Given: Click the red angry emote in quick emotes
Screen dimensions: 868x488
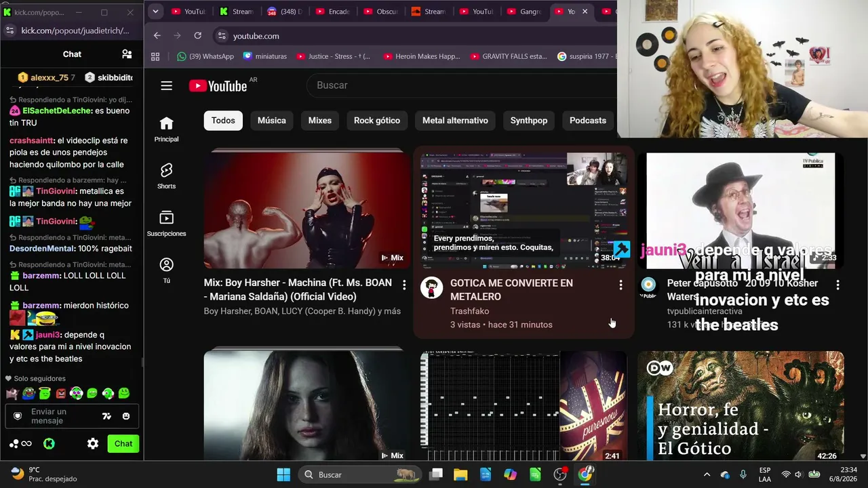Looking at the screenshot, I should (60, 393).
